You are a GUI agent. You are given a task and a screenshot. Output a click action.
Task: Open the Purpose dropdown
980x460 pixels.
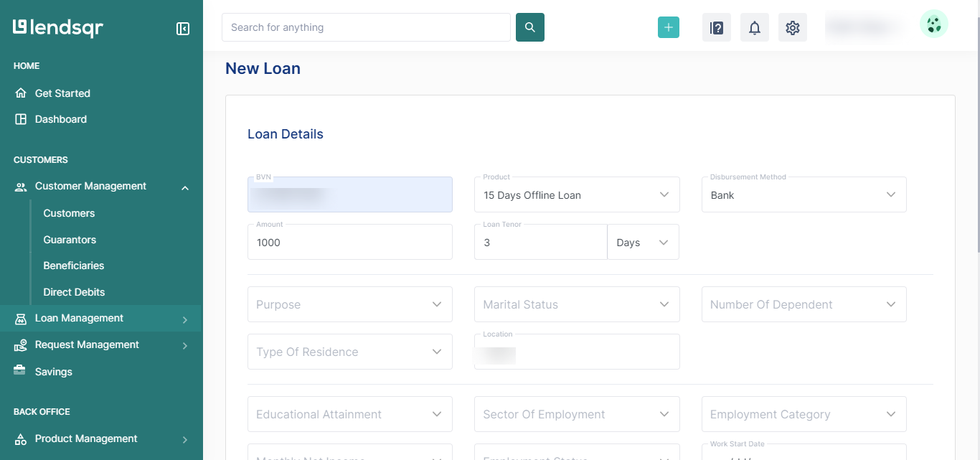click(x=350, y=304)
